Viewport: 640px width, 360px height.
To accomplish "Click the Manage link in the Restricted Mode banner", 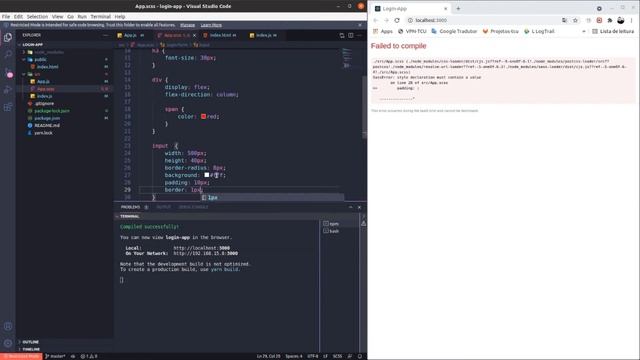I will [x=187, y=25].
